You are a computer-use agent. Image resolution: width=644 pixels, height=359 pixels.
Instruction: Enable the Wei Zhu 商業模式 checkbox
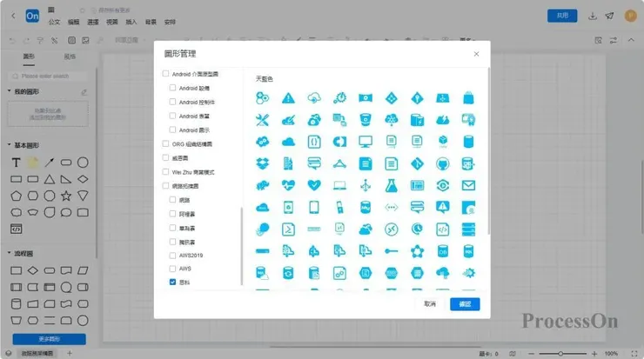point(165,171)
